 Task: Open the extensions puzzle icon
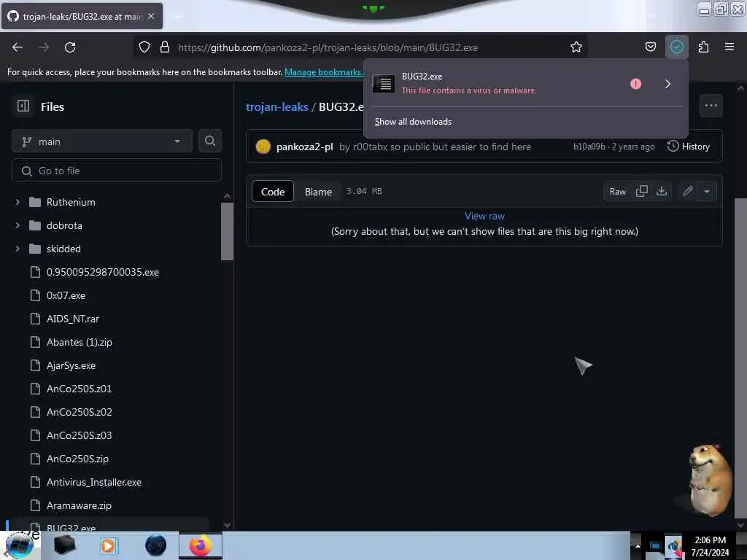703,47
